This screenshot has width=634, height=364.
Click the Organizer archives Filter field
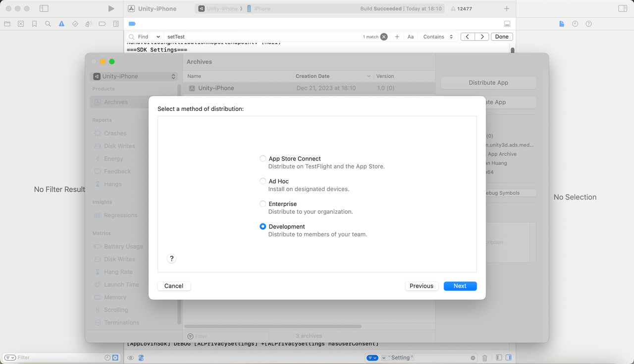[227, 336]
